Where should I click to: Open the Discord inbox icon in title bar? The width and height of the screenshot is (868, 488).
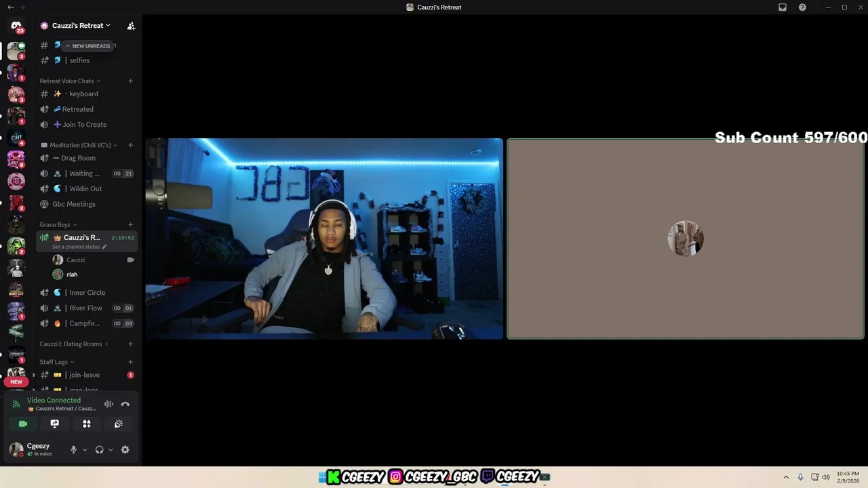click(783, 7)
